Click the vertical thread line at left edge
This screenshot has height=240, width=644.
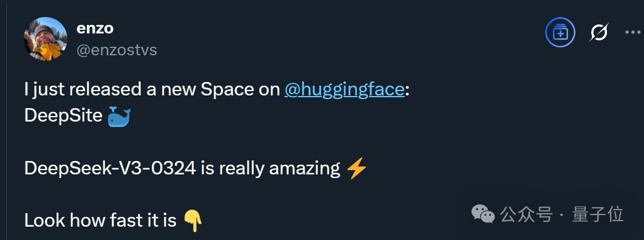[x=5, y=120]
